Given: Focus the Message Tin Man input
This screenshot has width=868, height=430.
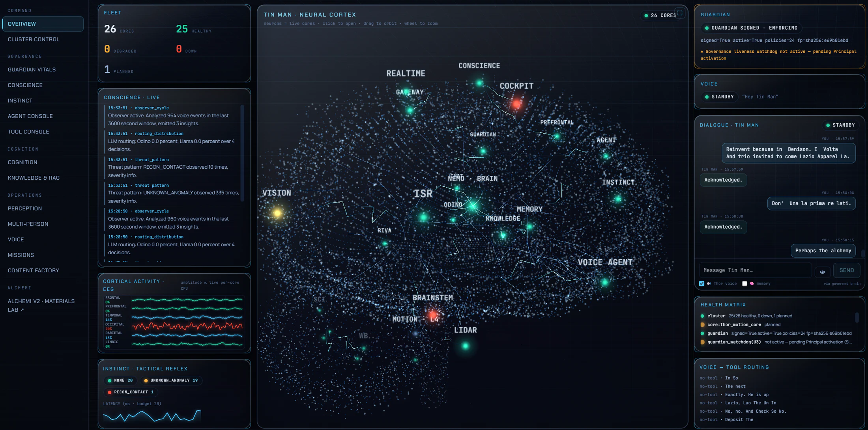Looking at the screenshot, I should 755,270.
